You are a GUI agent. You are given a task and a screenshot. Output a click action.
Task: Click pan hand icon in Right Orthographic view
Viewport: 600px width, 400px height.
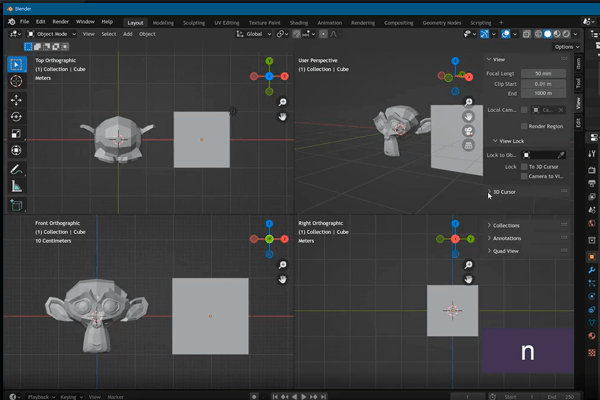pyautogui.click(x=468, y=279)
